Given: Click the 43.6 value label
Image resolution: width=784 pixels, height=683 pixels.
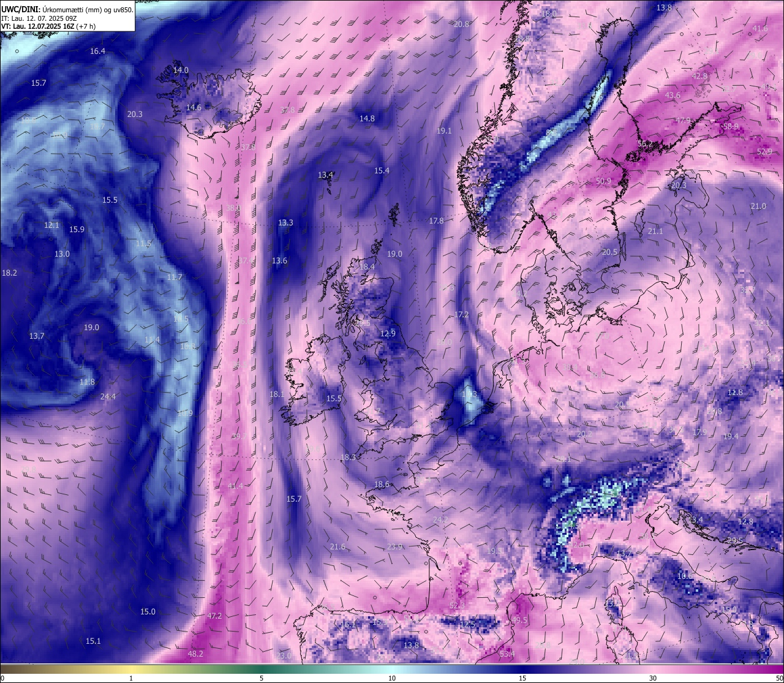Looking at the screenshot, I should tap(673, 96).
